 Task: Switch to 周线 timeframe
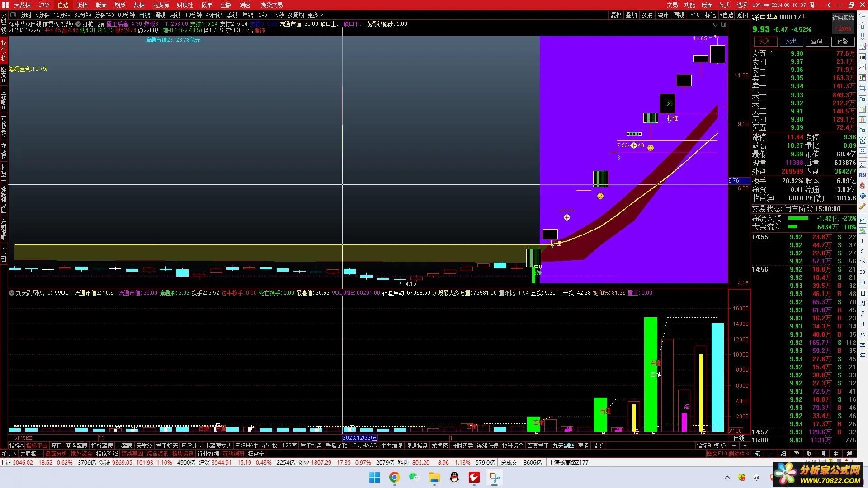[160, 15]
